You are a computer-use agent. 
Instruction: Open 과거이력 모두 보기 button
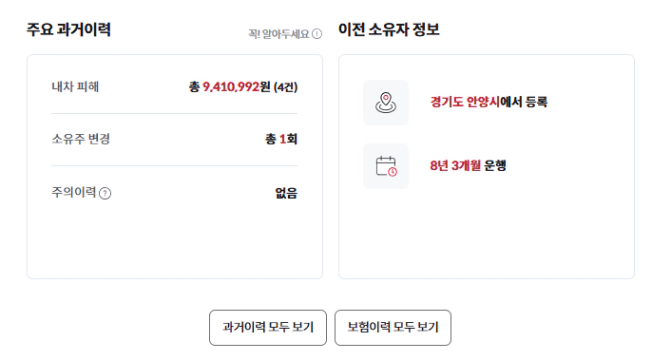tap(268, 328)
